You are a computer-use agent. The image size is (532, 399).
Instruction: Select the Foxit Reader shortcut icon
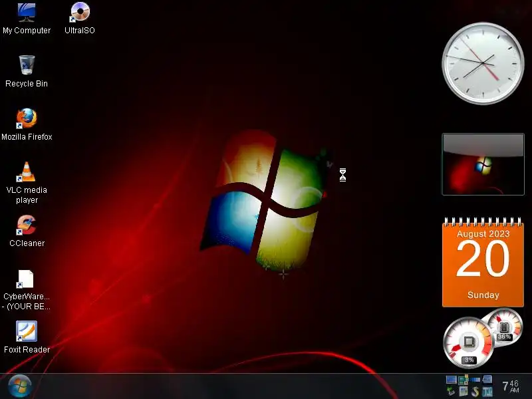click(27, 331)
